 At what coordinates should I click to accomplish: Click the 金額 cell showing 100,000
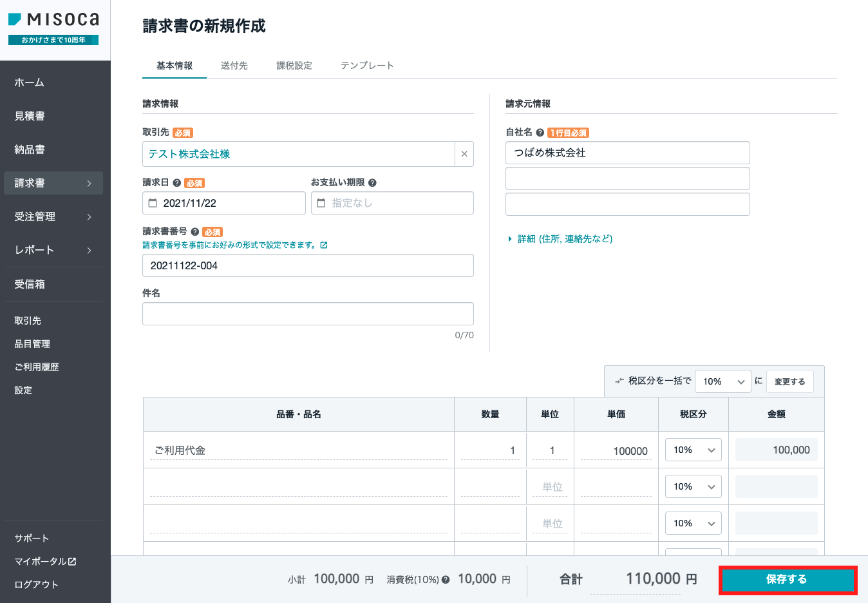777,450
